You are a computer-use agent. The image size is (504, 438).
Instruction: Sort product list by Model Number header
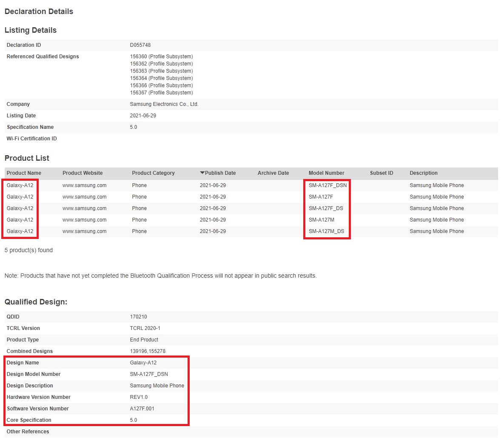click(x=326, y=173)
